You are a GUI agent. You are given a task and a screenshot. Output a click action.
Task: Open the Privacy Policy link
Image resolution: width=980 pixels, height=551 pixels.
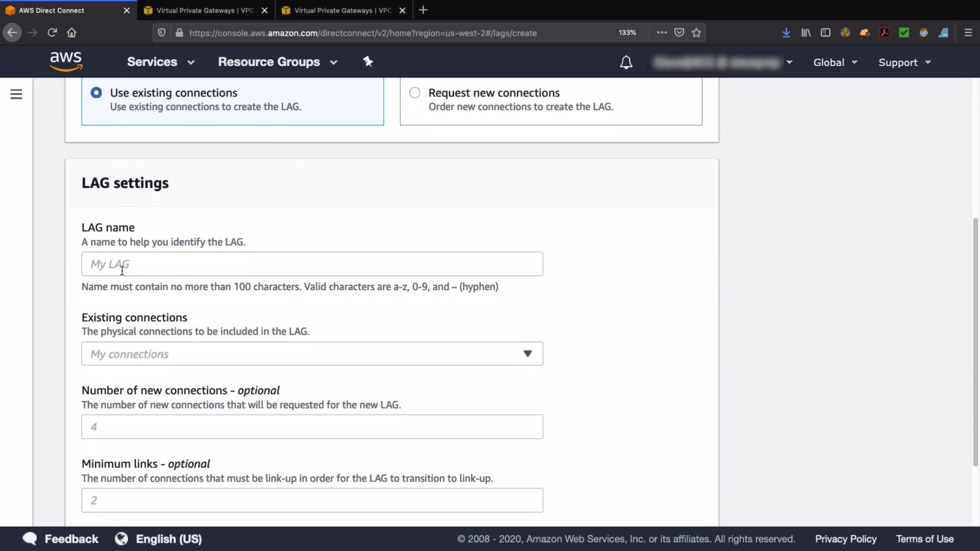tap(845, 539)
